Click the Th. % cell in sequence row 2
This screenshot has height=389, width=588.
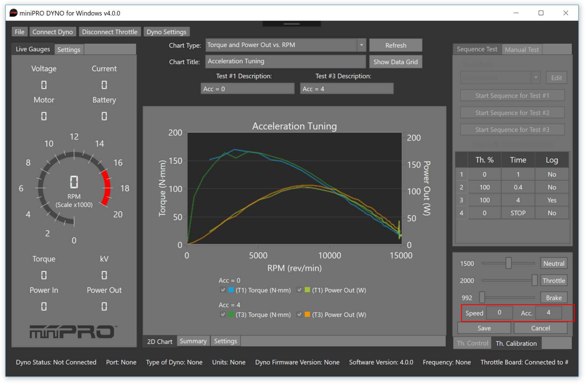click(484, 187)
